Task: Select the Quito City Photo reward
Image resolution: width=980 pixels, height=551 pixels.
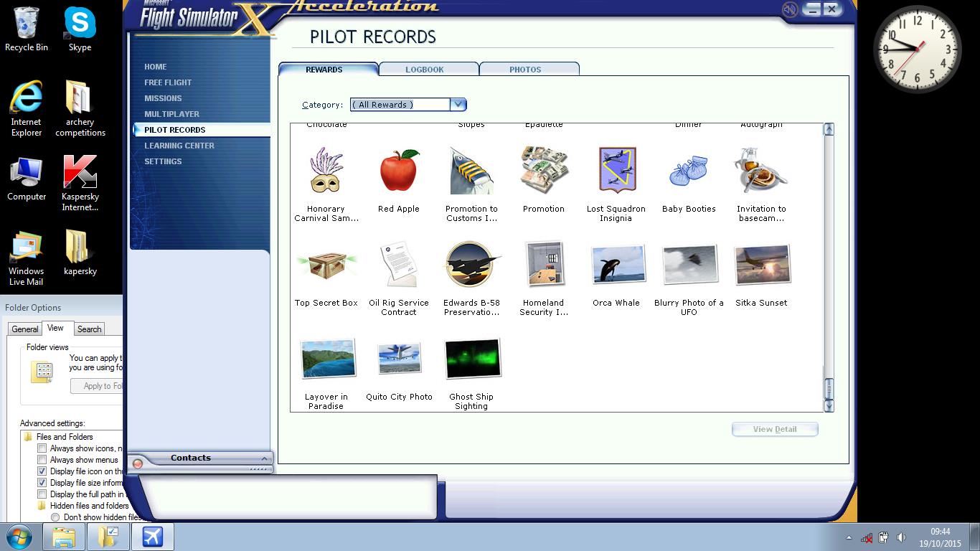Action: (399, 358)
